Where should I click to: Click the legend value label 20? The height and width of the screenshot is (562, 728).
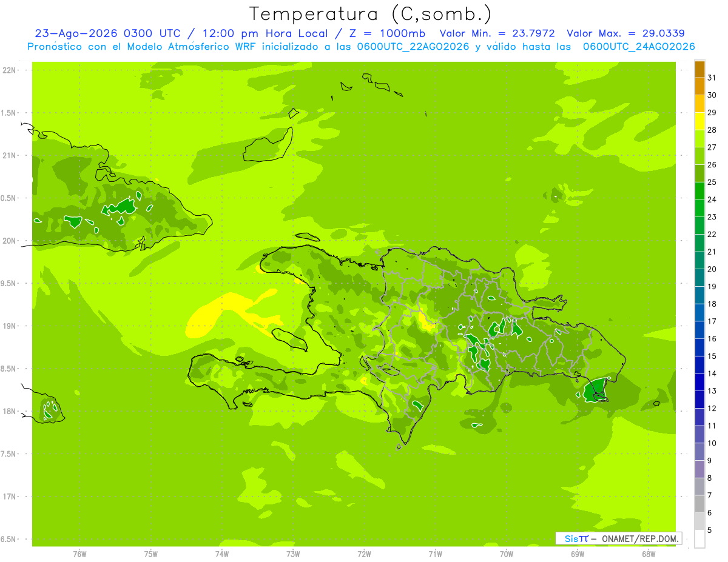[712, 269]
